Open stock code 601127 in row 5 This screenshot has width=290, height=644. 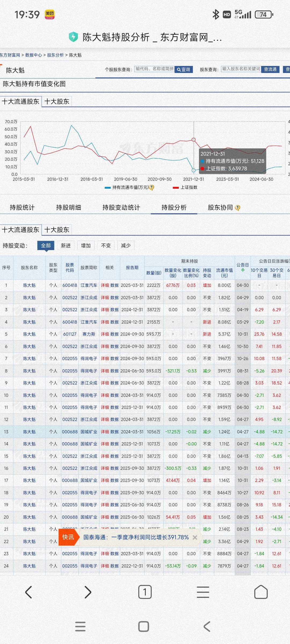pos(70,334)
